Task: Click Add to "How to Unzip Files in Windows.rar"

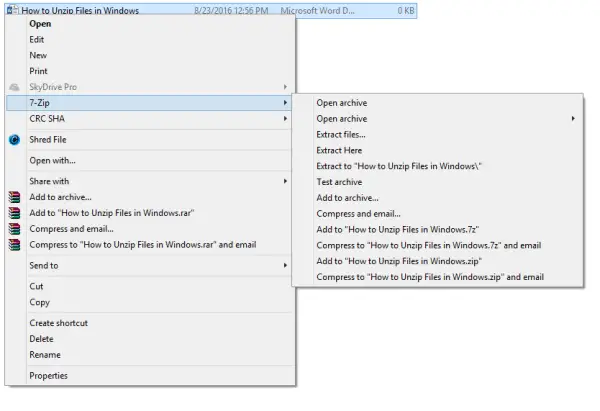Action: tap(150, 213)
